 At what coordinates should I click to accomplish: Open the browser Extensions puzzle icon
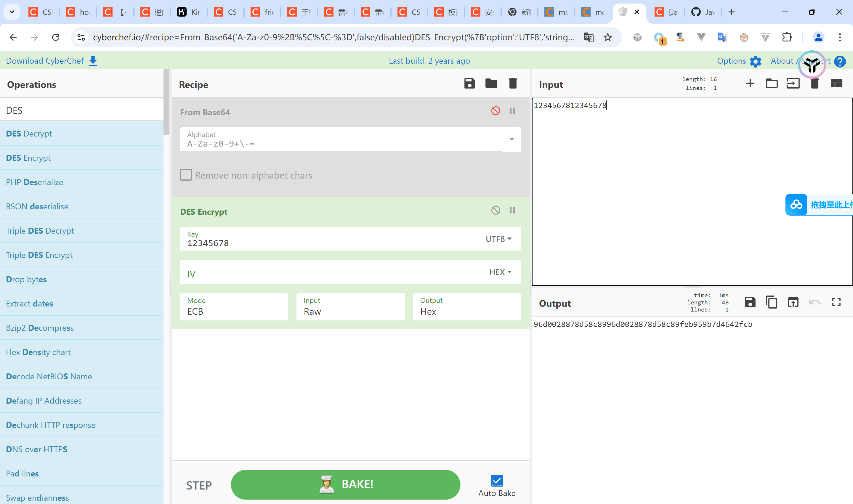787,37
